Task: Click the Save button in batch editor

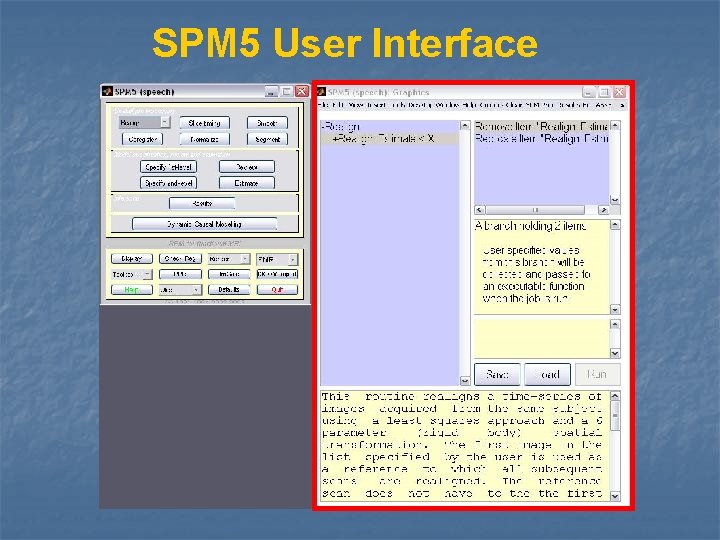Action: [497, 374]
